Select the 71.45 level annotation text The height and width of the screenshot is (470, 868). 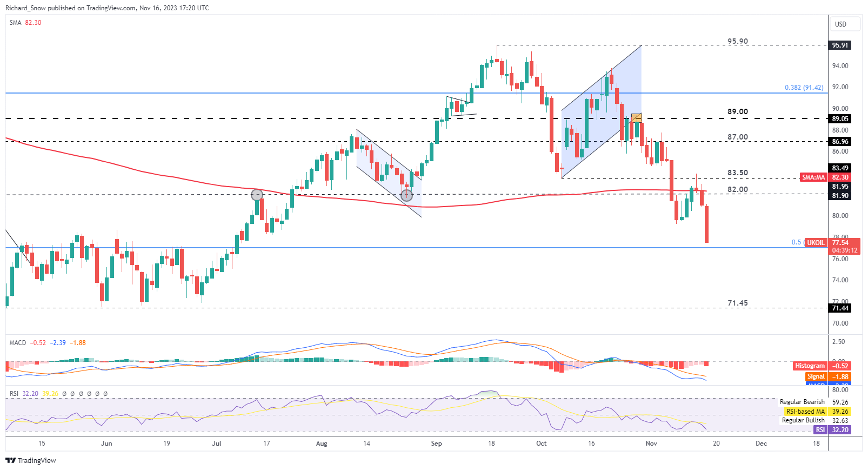pos(738,303)
